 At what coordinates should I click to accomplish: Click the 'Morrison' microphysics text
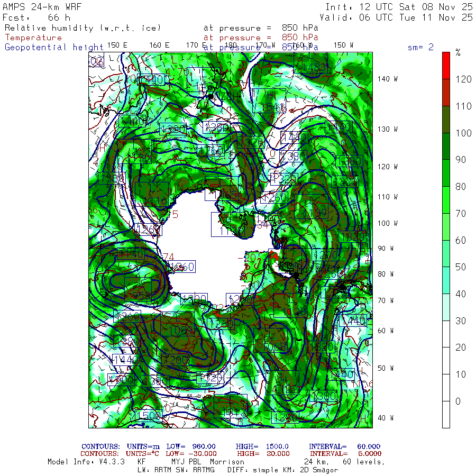tap(227, 462)
